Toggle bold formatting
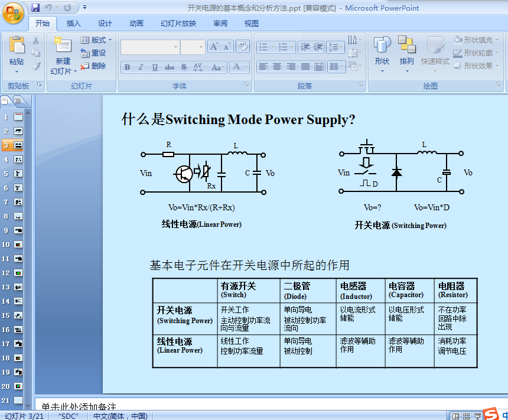Image resolution: width=508 pixels, height=420 pixels. point(128,67)
